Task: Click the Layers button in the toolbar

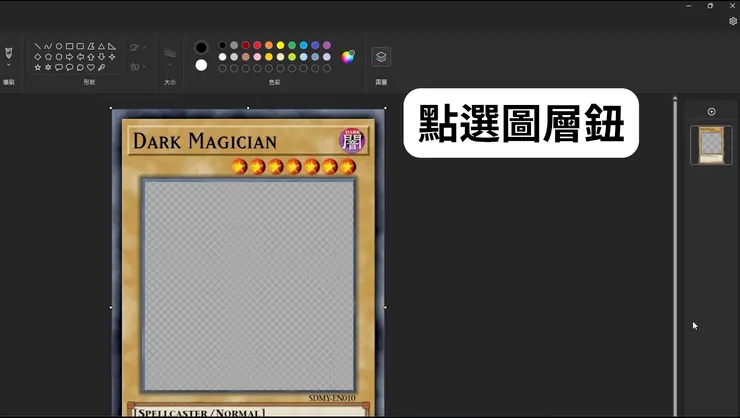Action: pos(381,57)
